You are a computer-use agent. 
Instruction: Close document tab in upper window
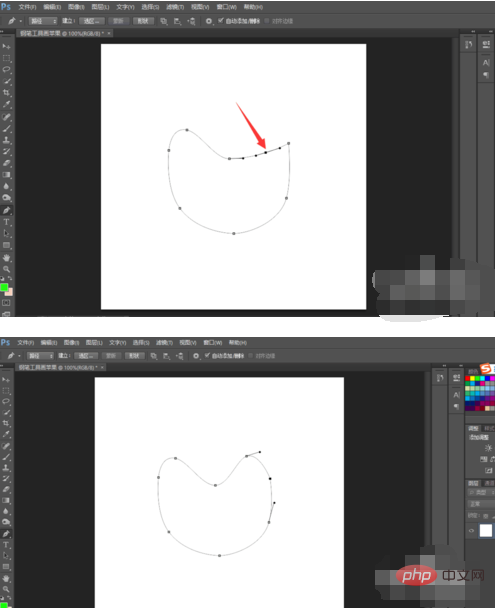point(109,33)
